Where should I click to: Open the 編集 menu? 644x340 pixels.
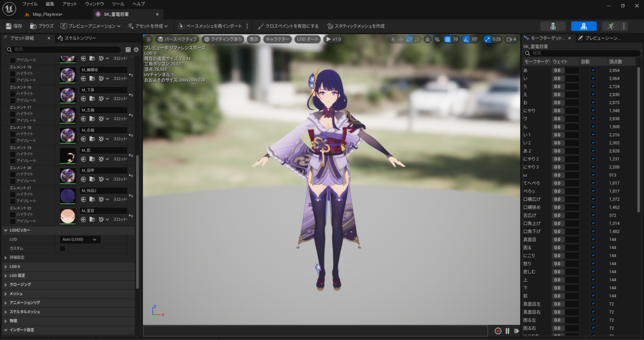pos(50,4)
